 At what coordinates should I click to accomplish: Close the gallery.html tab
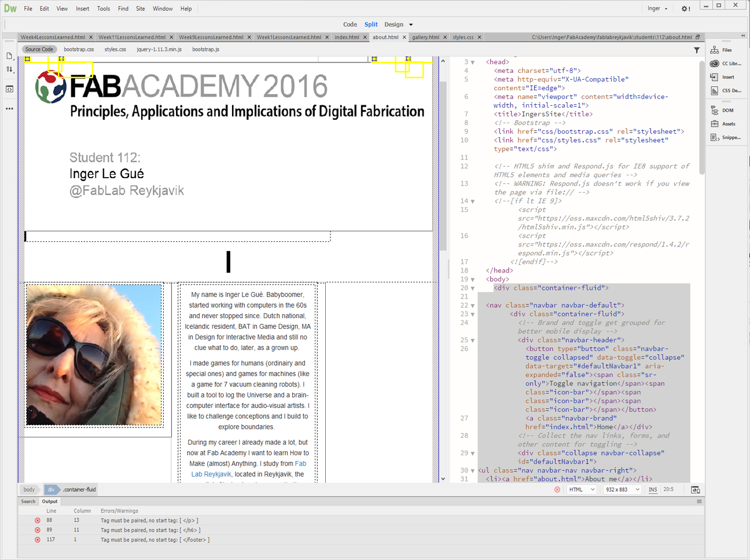click(445, 38)
